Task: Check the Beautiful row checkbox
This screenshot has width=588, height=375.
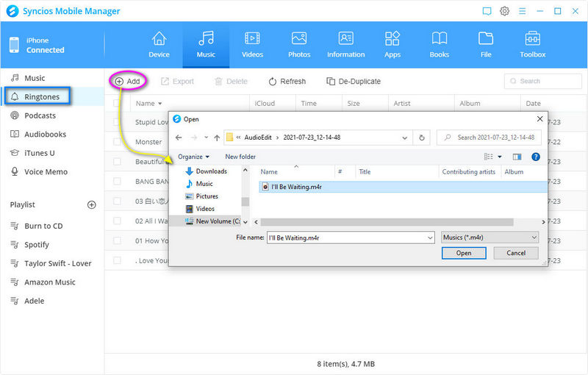Action: [117, 162]
